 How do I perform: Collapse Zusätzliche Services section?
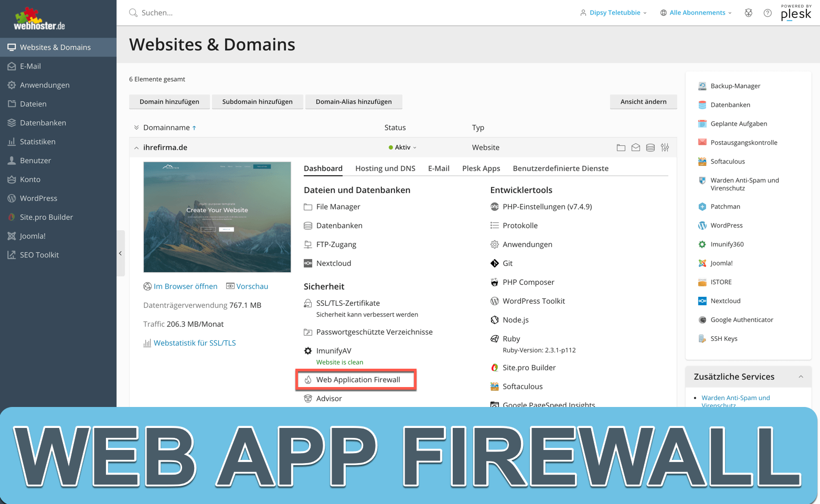[x=801, y=377]
